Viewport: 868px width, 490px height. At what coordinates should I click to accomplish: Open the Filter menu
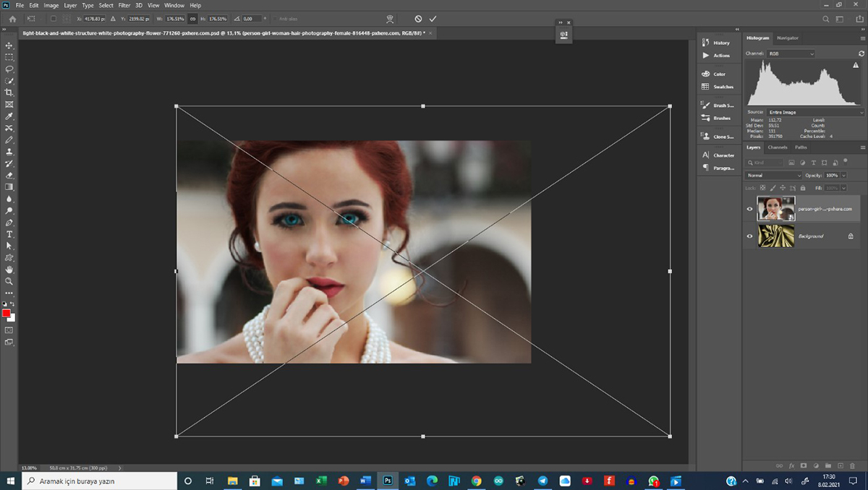click(x=124, y=5)
